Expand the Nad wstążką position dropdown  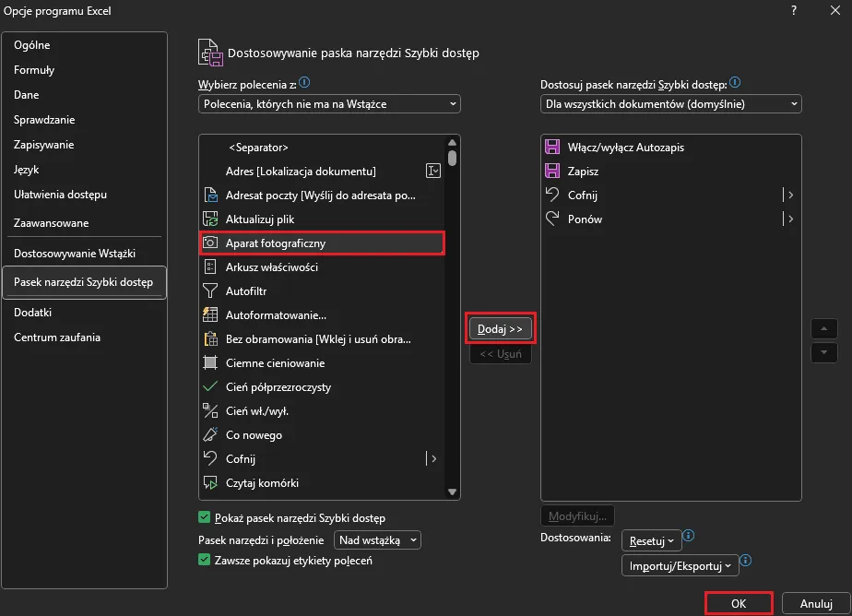click(x=378, y=539)
